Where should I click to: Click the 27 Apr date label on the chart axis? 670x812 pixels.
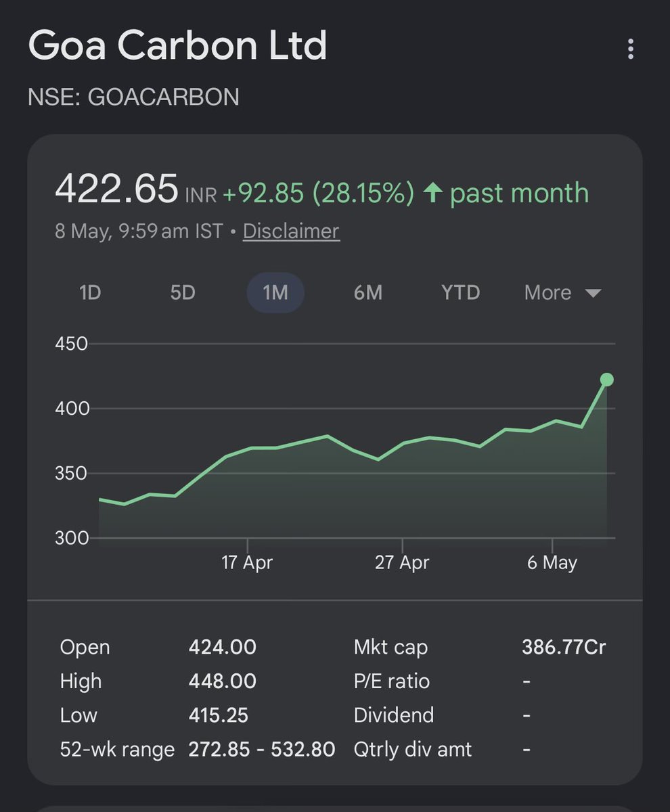pos(402,562)
